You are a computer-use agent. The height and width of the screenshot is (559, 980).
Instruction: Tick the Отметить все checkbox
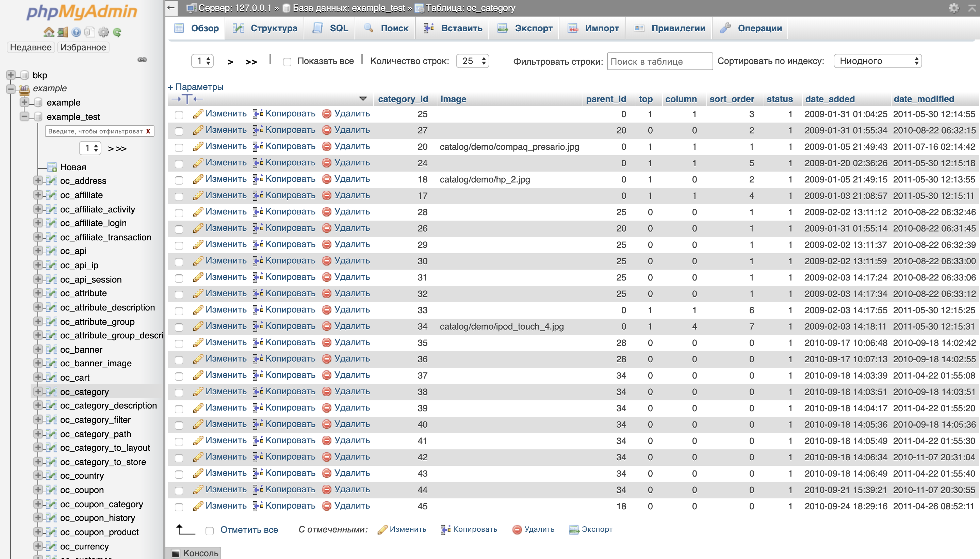tap(210, 531)
